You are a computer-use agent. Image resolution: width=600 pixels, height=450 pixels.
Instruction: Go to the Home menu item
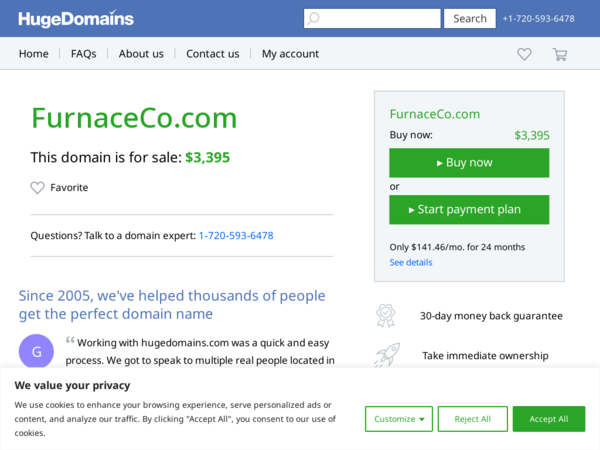tap(34, 54)
